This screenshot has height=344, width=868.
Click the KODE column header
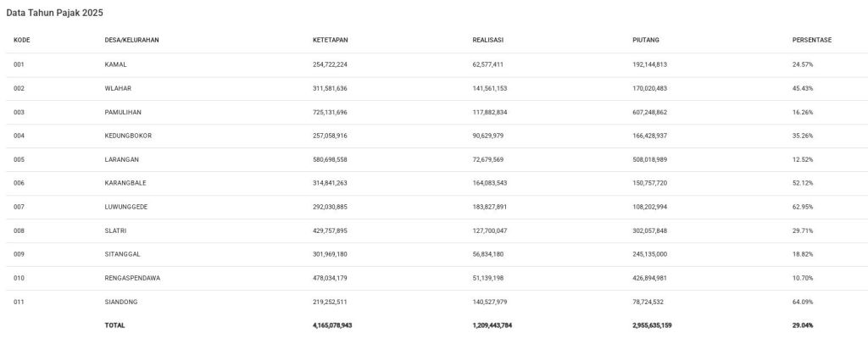pos(22,41)
